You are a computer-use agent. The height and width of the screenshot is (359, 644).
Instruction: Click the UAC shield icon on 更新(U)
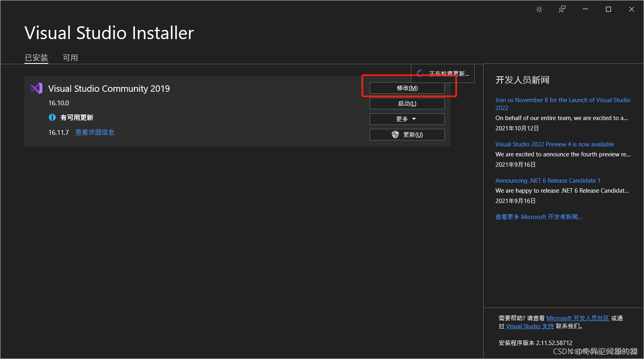click(x=395, y=134)
